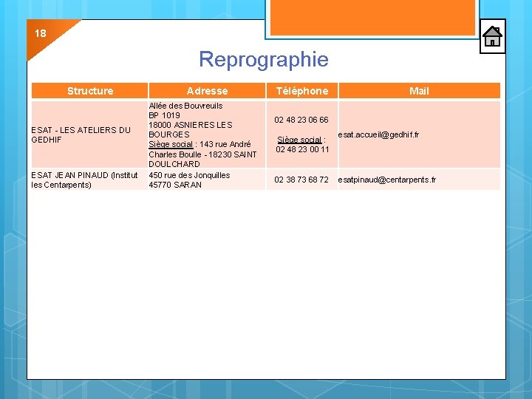532x399 pixels.
Task: Select the Adresse column header
Action: click(x=207, y=91)
